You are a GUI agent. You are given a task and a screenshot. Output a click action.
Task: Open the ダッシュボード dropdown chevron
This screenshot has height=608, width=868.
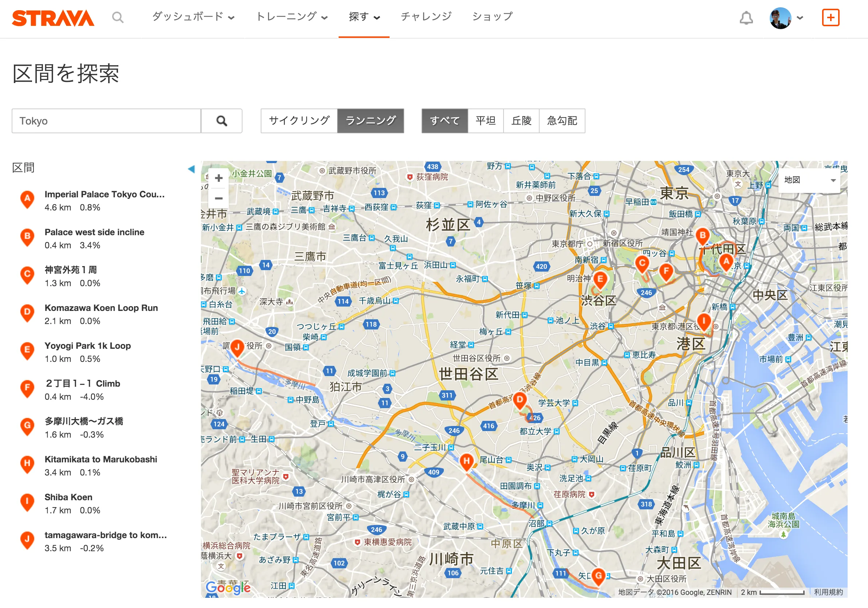pyautogui.click(x=231, y=17)
